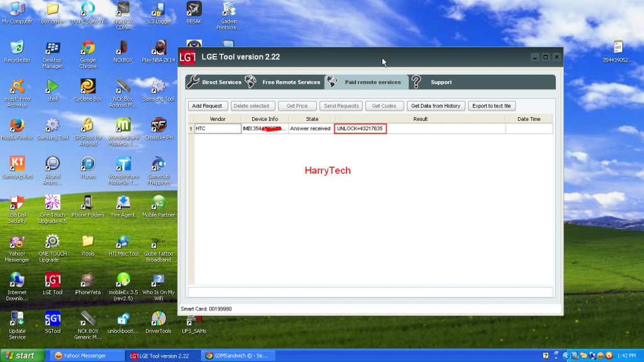Image resolution: width=644 pixels, height=362 pixels.
Task: Click Export to text file button
Action: pos(492,106)
